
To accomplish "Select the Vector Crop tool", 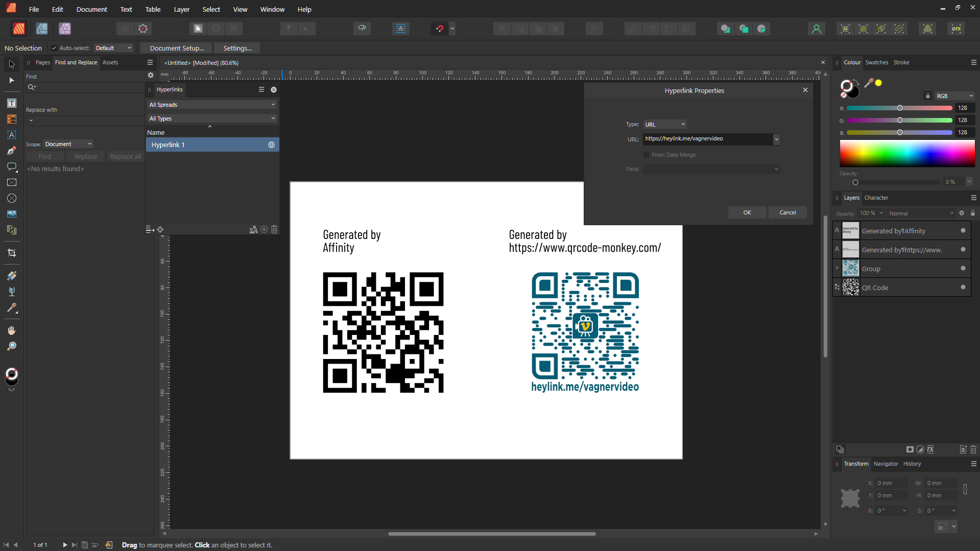I will (x=12, y=253).
